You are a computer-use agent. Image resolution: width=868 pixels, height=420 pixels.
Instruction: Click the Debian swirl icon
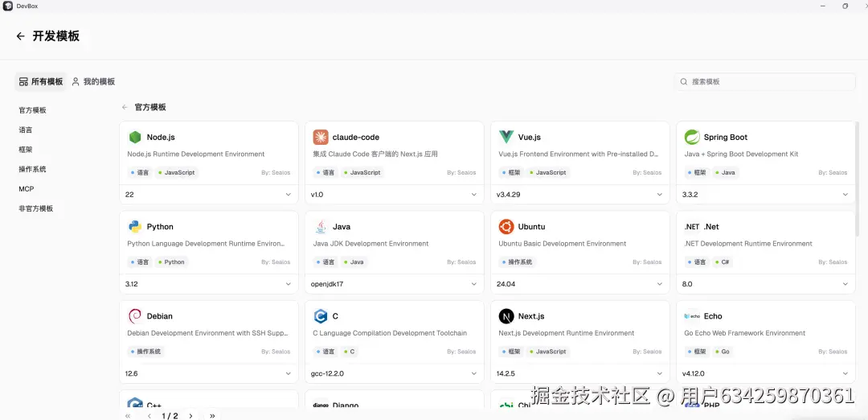(x=134, y=316)
